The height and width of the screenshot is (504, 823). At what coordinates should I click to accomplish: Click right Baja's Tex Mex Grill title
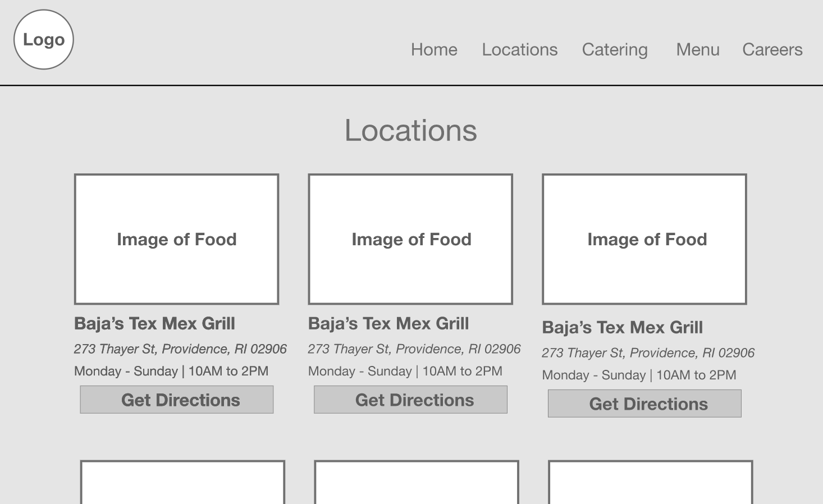pyautogui.click(x=622, y=327)
